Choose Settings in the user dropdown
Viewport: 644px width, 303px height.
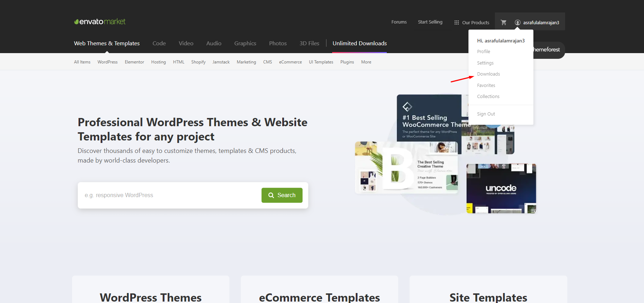tap(485, 63)
